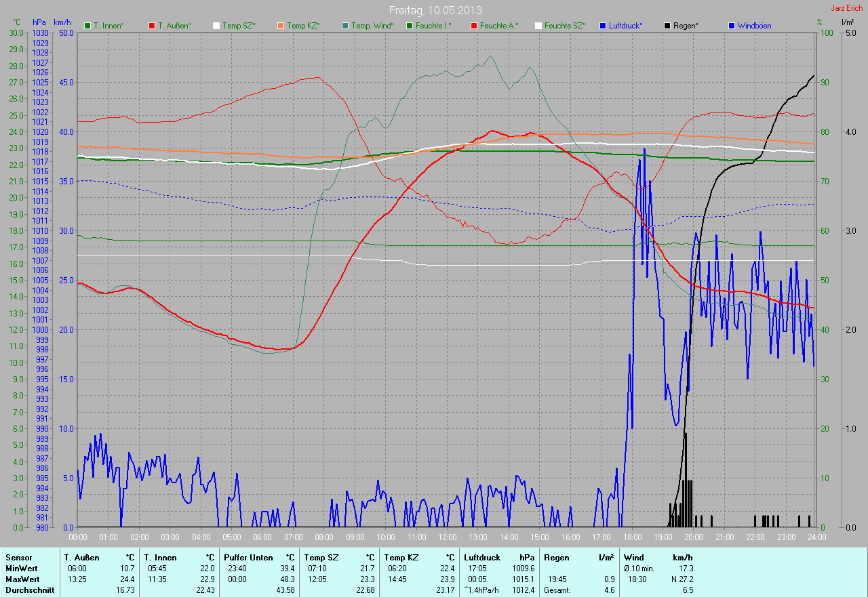Viewport: 868px width, 597px height.
Task: Click the Feuchte A.* legend label
Action: 498,26
